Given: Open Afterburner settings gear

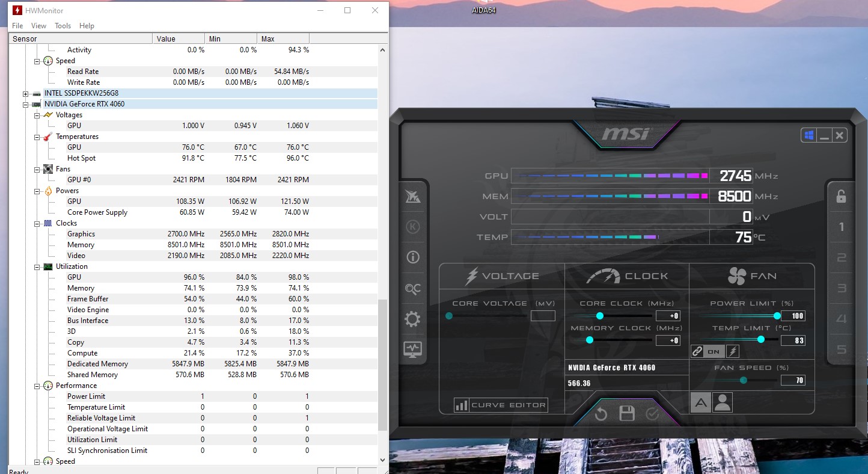Looking at the screenshot, I should pos(413,319).
